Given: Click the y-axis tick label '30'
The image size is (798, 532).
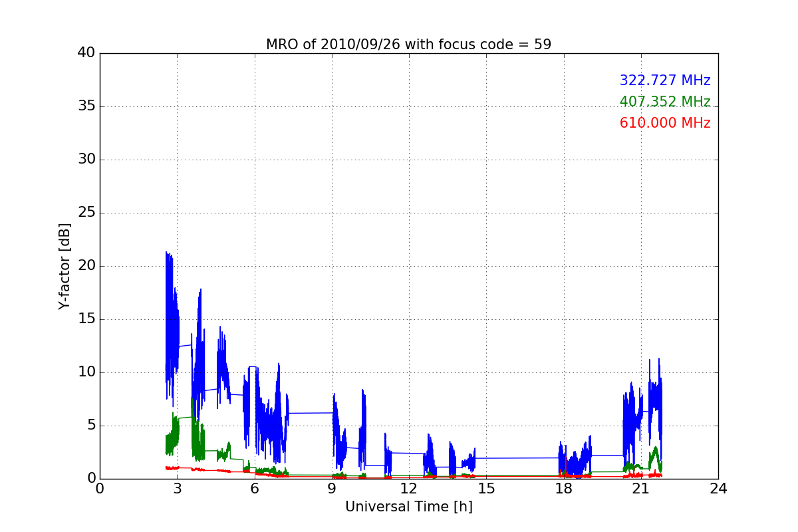Looking at the screenshot, I should (x=86, y=160).
